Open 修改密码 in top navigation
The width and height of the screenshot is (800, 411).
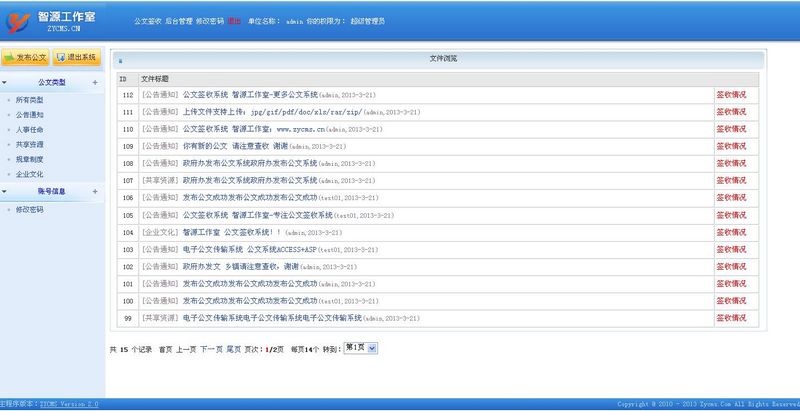pyautogui.click(x=210, y=21)
